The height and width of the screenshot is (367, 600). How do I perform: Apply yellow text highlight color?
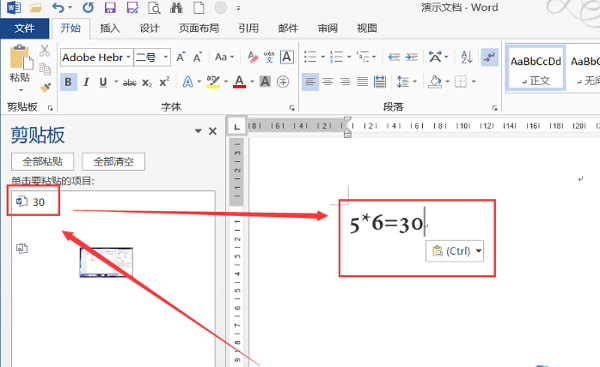[x=213, y=82]
